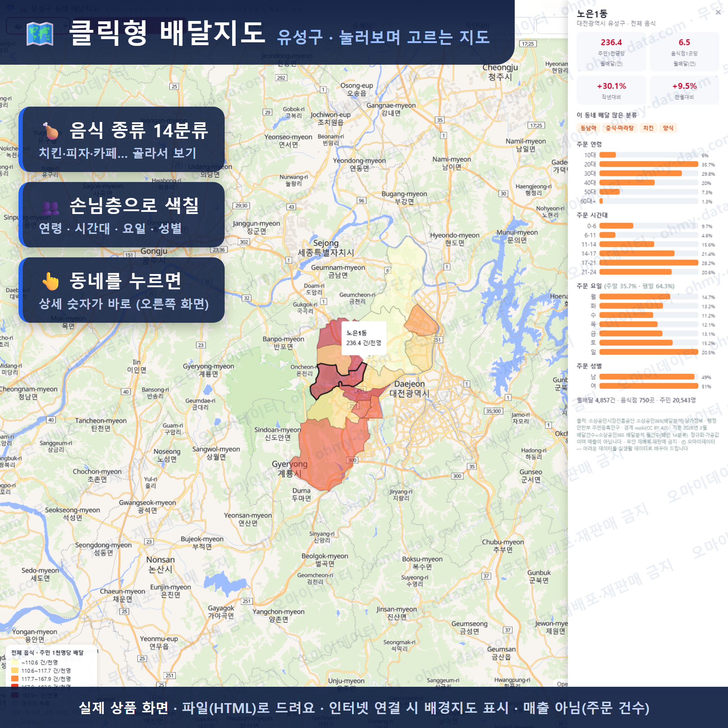
Task: Select the 동남아 category tag
Action: (x=588, y=128)
